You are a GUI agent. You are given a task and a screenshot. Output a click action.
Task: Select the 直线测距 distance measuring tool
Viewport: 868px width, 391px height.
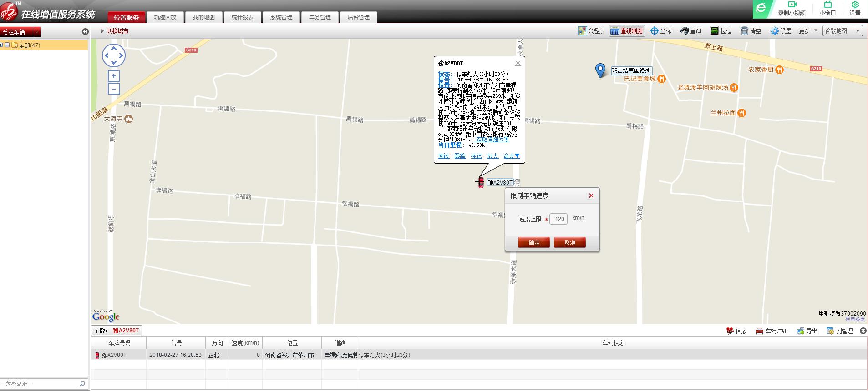pyautogui.click(x=627, y=31)
